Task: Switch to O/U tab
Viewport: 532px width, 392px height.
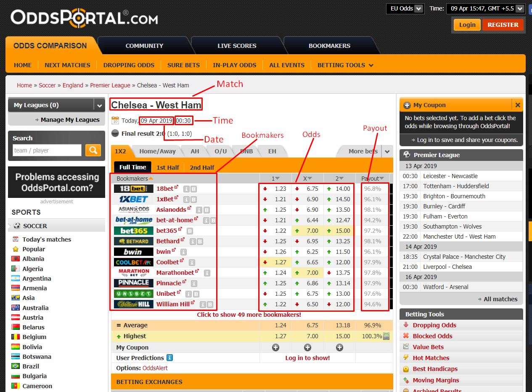Action: [220, 151]
